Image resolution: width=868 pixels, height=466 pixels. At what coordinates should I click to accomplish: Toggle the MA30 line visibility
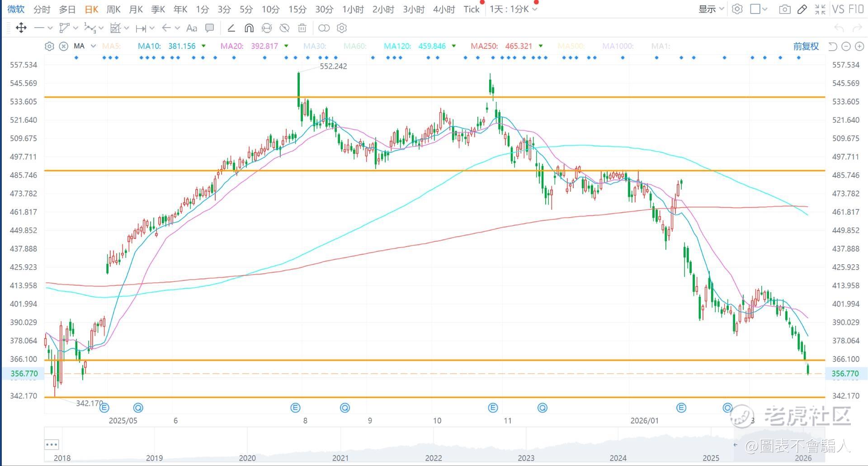315,46
